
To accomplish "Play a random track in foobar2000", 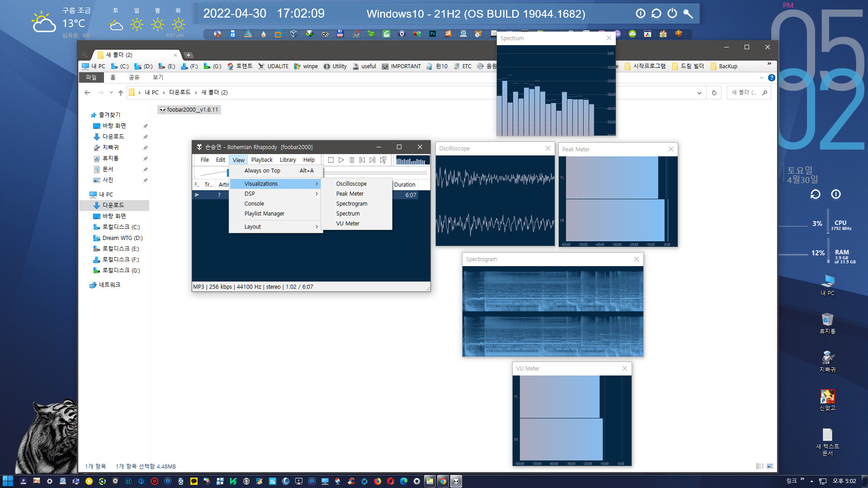I will point(383,160).
